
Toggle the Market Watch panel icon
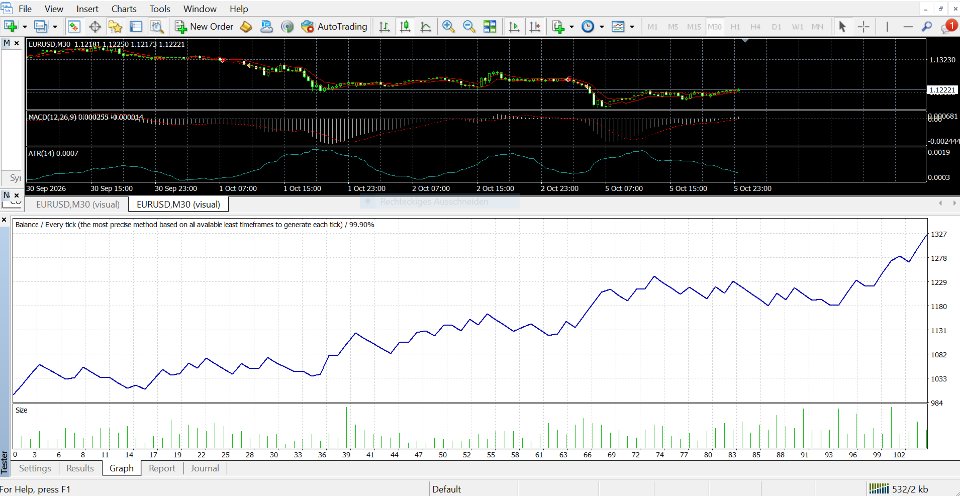(74, 26)
